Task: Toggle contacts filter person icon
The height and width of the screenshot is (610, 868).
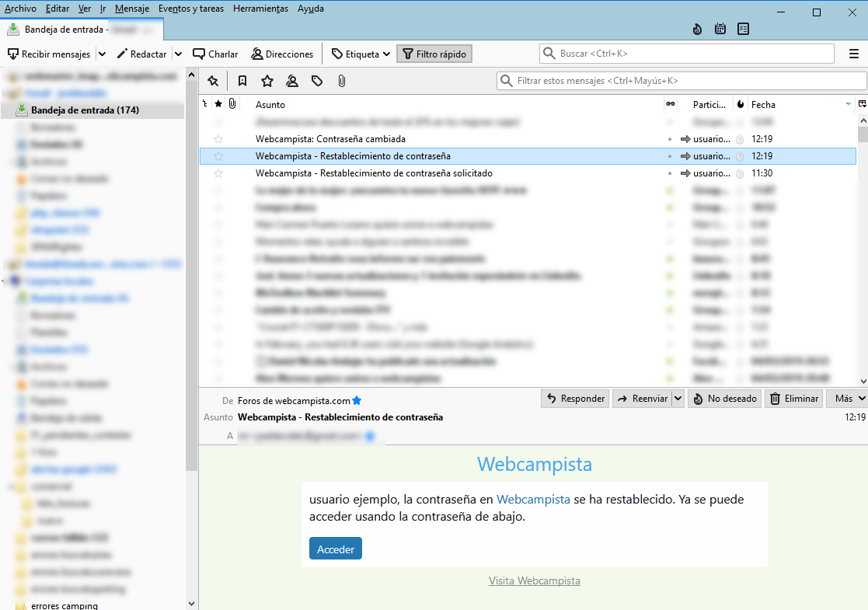Action: [292, 82]
